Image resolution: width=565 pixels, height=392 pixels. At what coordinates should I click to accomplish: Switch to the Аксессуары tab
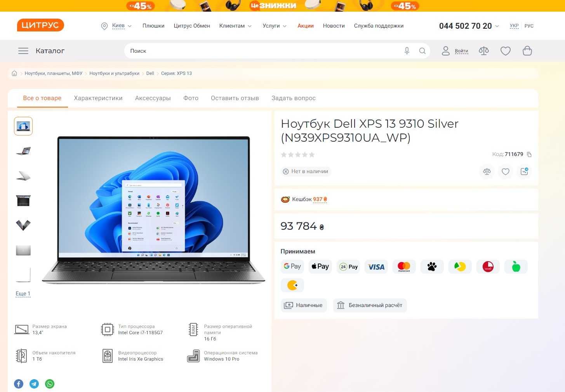coord(153,98)
